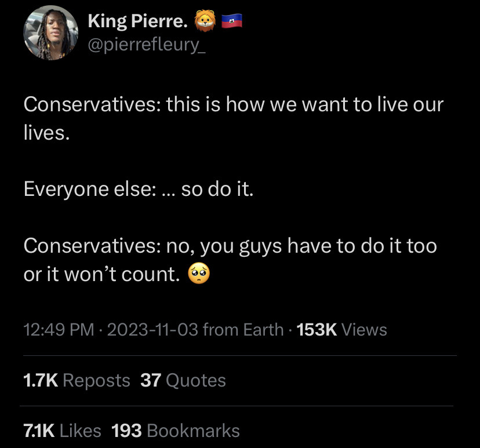Select the "from Earth" location text
The width and height of the screenshot is (480, 448).
click(x=243, y=330)
